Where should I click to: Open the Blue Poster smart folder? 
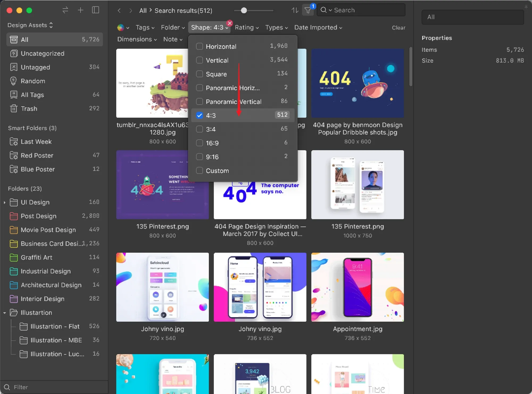[55, 169]
